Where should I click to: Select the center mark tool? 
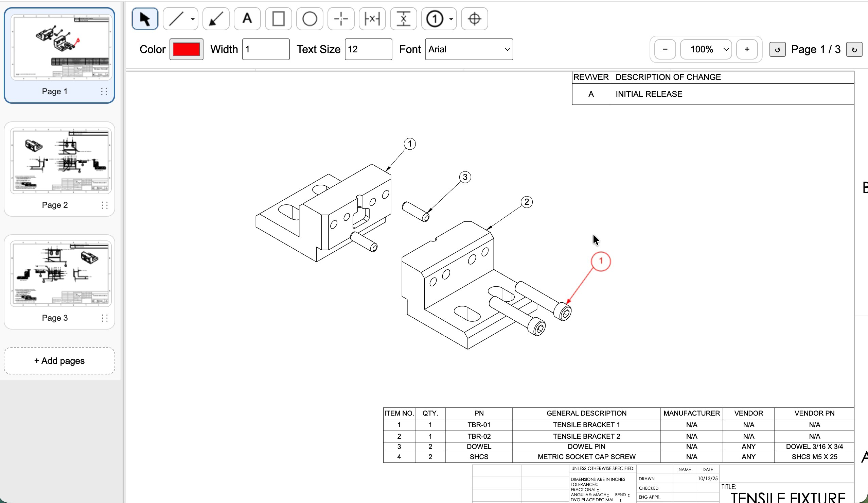341,19
